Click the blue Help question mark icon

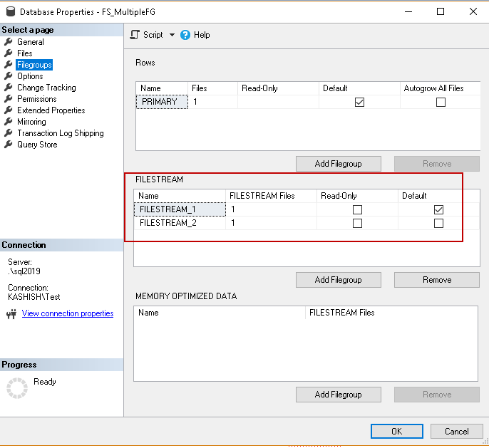(x=185, y=34)
